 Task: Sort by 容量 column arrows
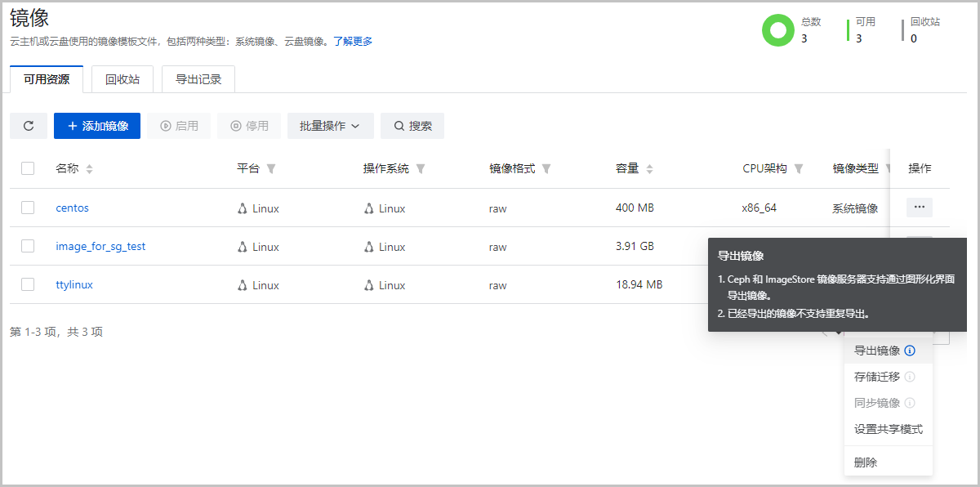pos(650,169)
